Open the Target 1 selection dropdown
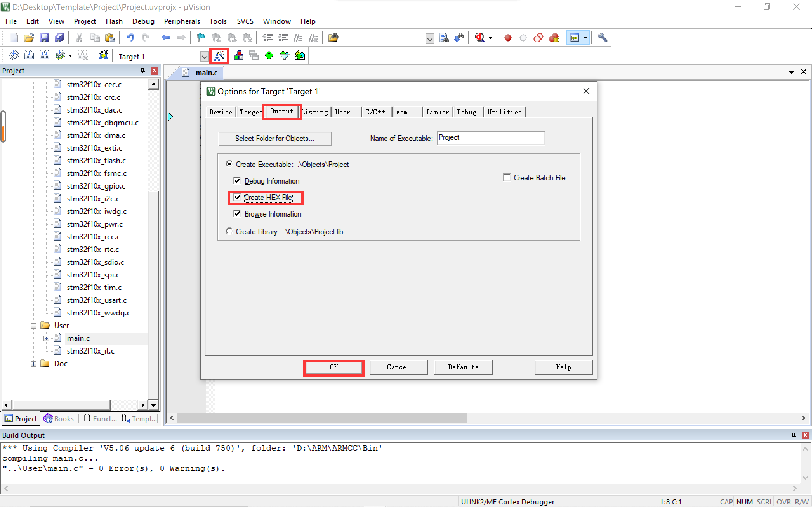The height and width of the screenshot is (507, 812). point(204,57)
